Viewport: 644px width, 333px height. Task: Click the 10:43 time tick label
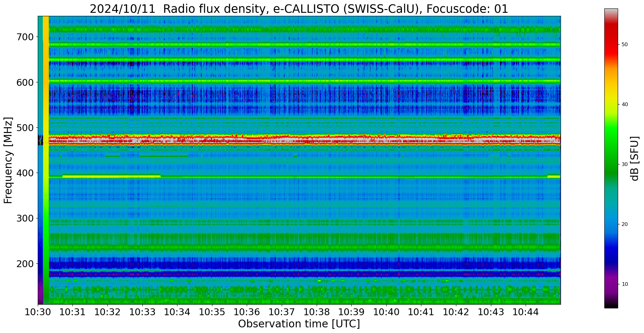491,312
